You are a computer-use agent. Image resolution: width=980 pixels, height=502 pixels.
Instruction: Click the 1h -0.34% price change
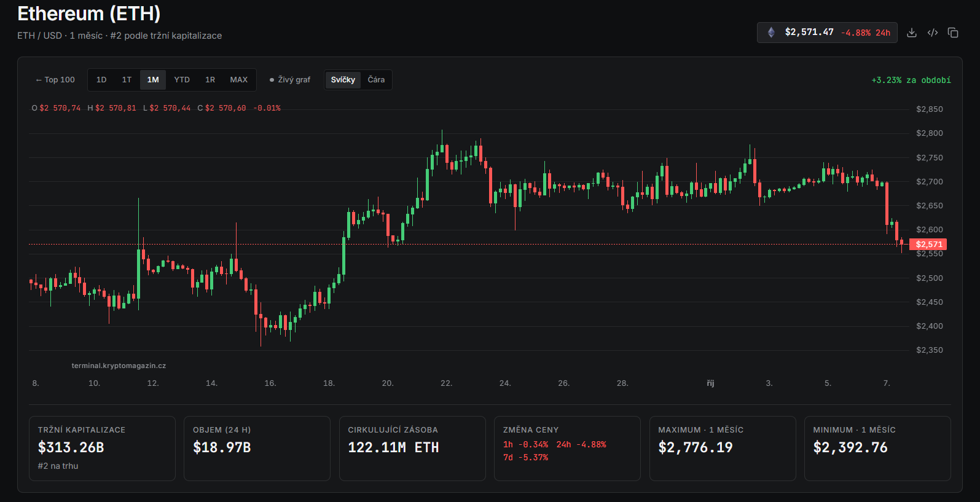pyautogui.click(x=526, y=444)
